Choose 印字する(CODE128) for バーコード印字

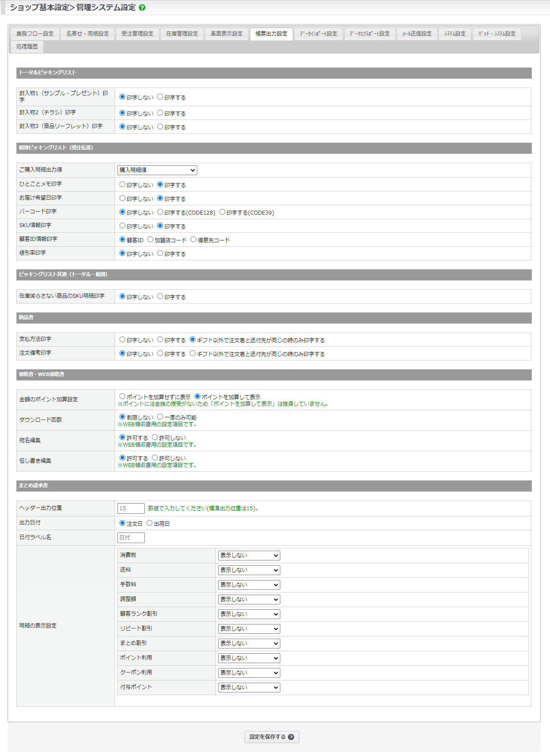[160, 212]
